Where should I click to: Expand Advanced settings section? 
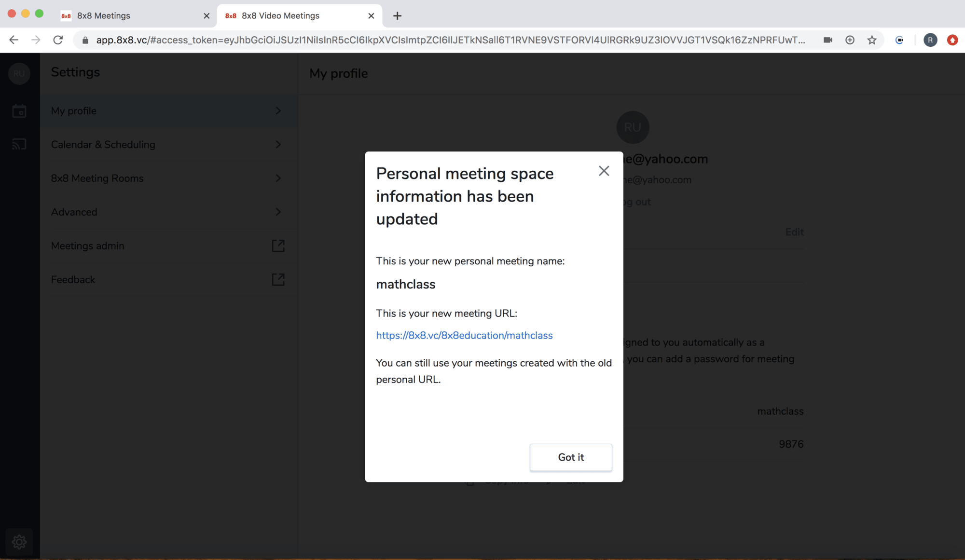pyautogui.click(x=278, y=212)
